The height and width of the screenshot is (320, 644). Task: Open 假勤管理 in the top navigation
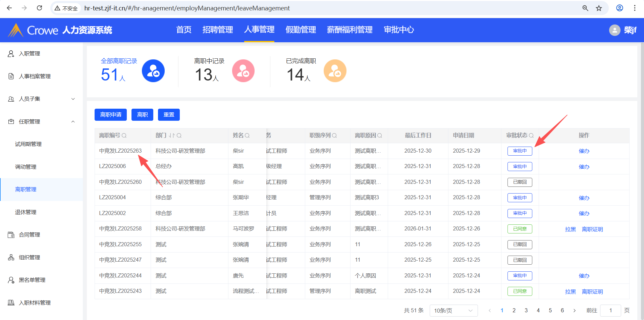pos(301,30)
